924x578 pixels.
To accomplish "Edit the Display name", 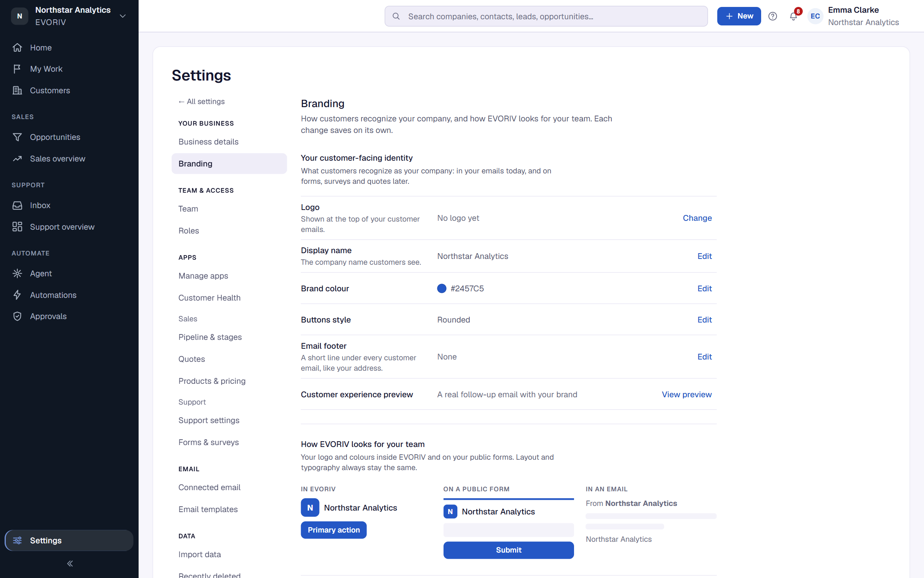I will pyautogui.click(x=705, y=256).
